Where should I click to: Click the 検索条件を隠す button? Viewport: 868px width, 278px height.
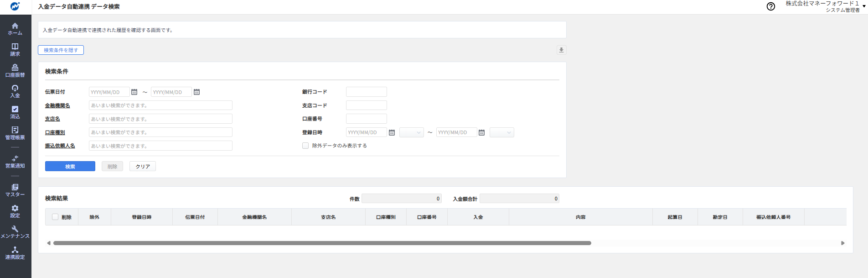(61, 50)
